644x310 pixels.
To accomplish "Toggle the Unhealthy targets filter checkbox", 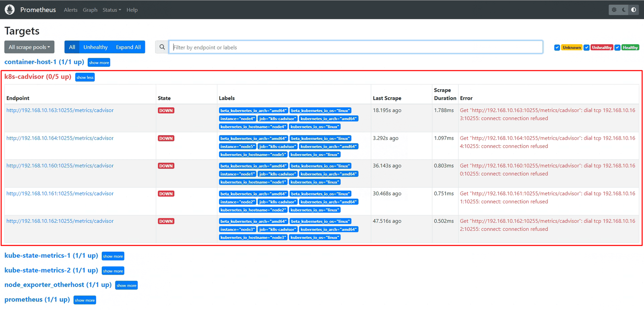I will 587,47.
